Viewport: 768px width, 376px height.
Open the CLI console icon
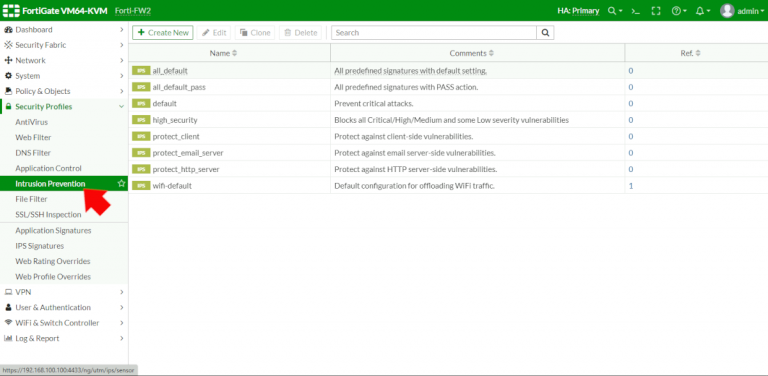pos(636,11)
